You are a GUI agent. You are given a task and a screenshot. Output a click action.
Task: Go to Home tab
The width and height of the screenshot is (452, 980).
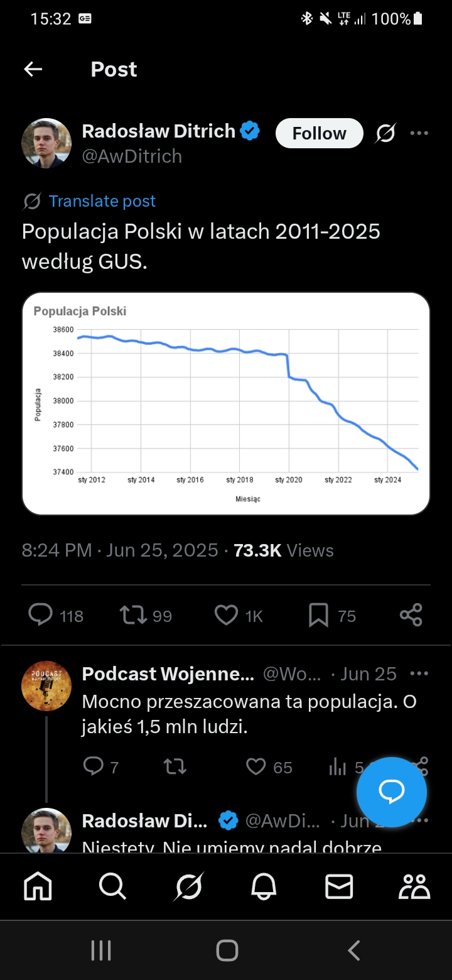[x=38, y=886]
